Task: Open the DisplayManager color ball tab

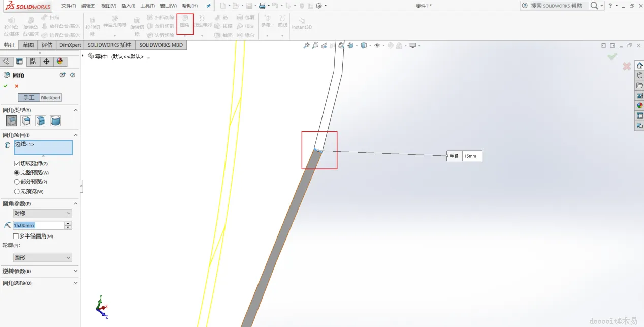Action: (x=59, y=62)
